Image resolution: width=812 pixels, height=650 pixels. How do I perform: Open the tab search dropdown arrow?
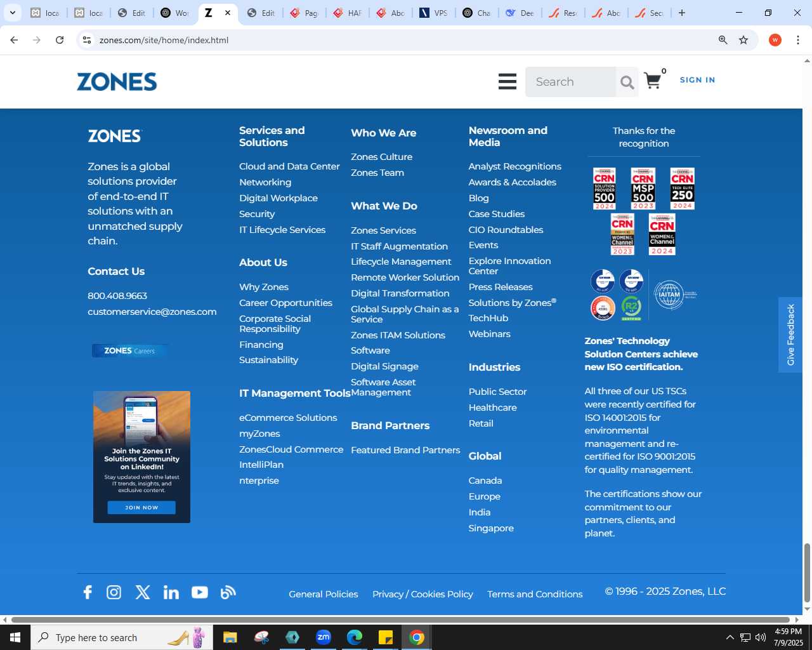point(12,13)
